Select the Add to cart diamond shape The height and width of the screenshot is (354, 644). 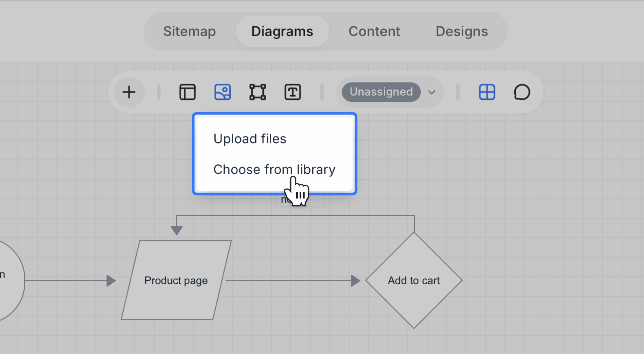[x=414, y=280]
